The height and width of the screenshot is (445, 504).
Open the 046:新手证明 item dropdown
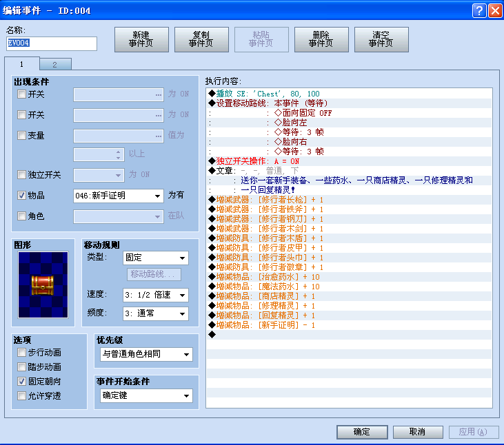[119, 196]
